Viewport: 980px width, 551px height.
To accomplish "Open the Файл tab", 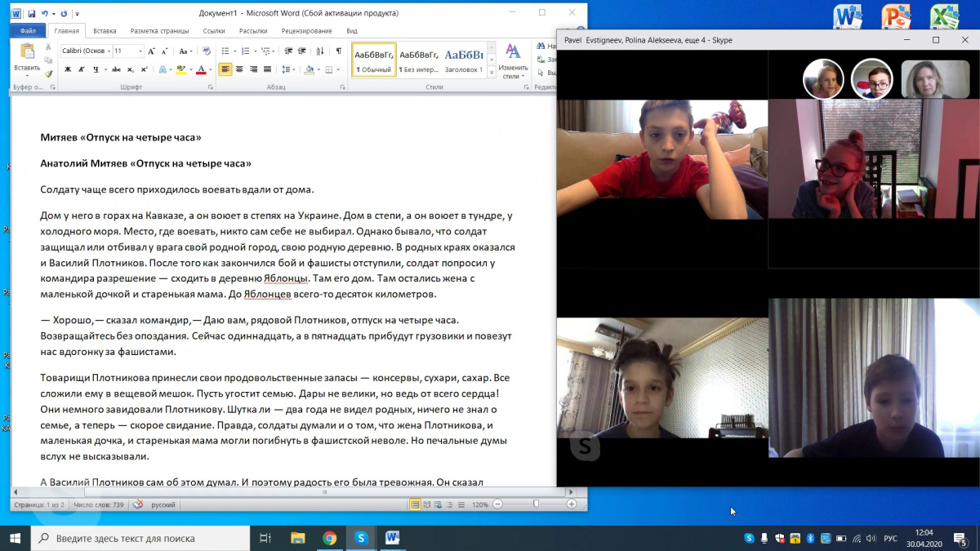I will pos(26,31).
